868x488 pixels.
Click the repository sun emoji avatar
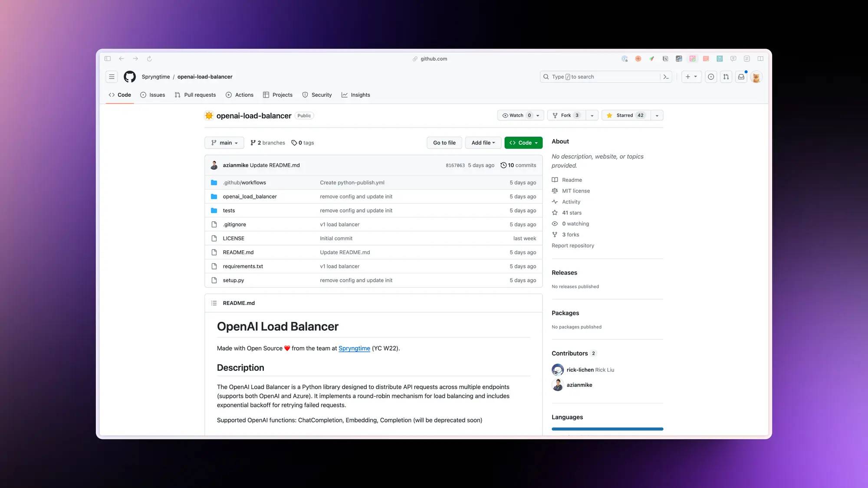coord(209,115)
